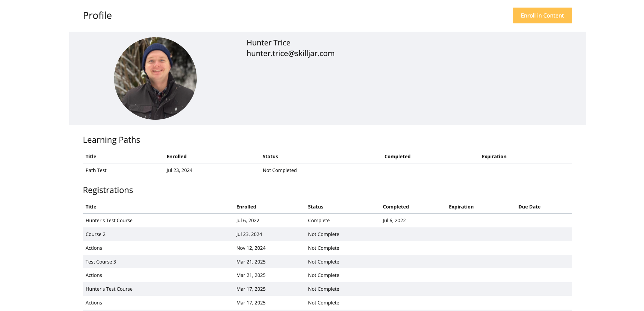Screen dimensions: 644x311
Task: Click the Completed header in Registrations table
Action: click(396, 207)
